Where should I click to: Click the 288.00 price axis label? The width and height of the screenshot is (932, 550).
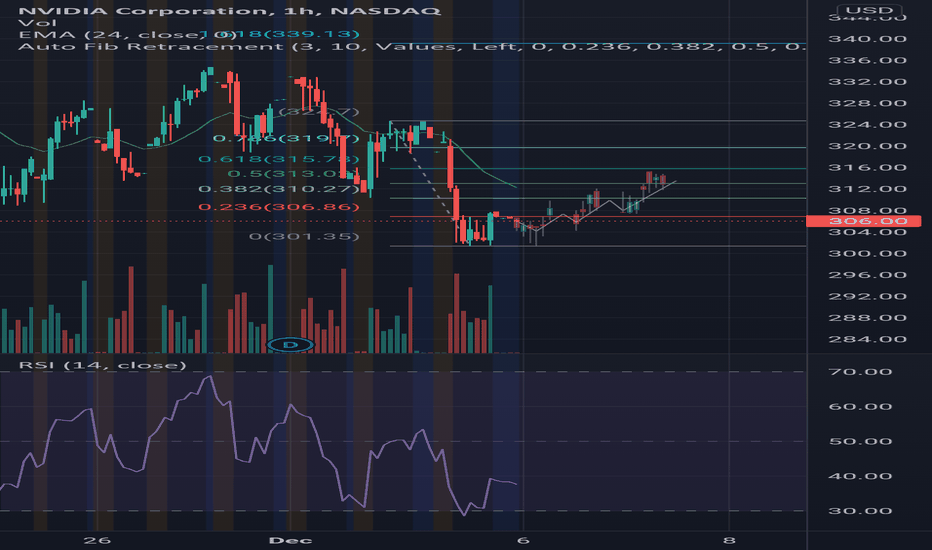[x=867, y=318]
